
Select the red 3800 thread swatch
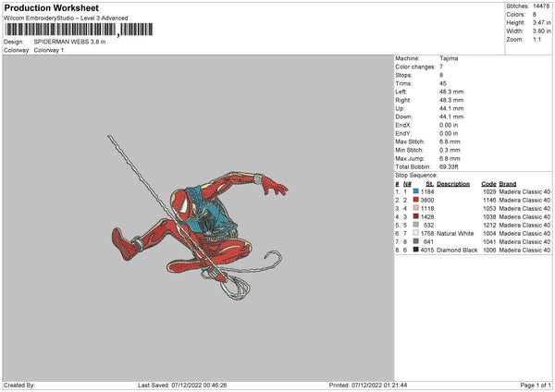(416, 200)
